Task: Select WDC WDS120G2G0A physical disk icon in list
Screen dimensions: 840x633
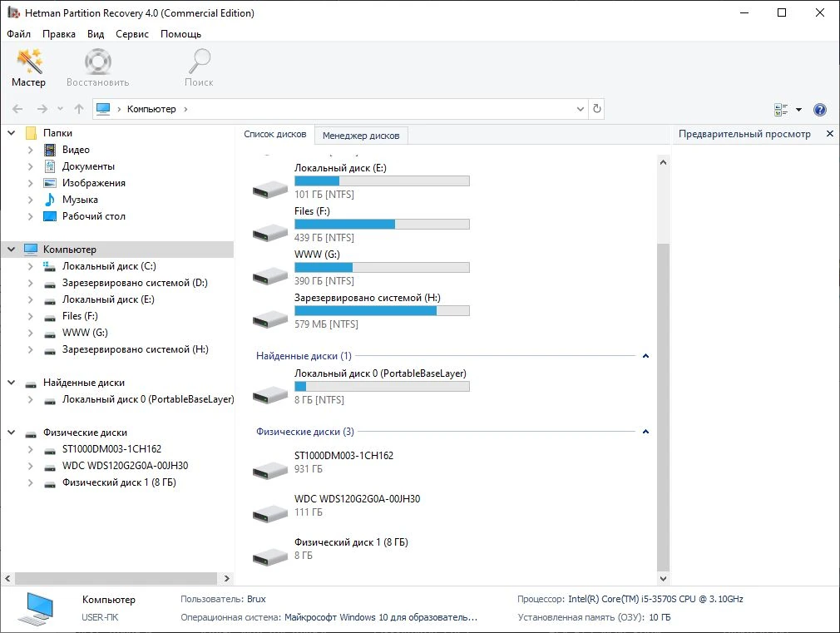Action: (270, 513)
